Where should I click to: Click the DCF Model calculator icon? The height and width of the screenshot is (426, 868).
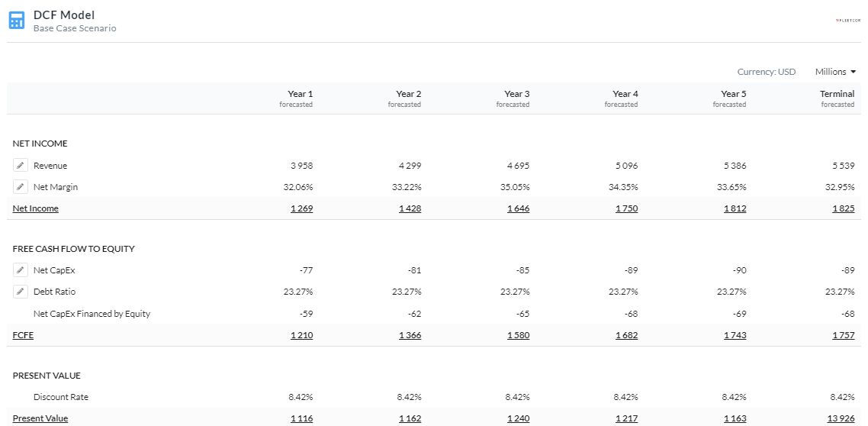(x=17, y=21)
